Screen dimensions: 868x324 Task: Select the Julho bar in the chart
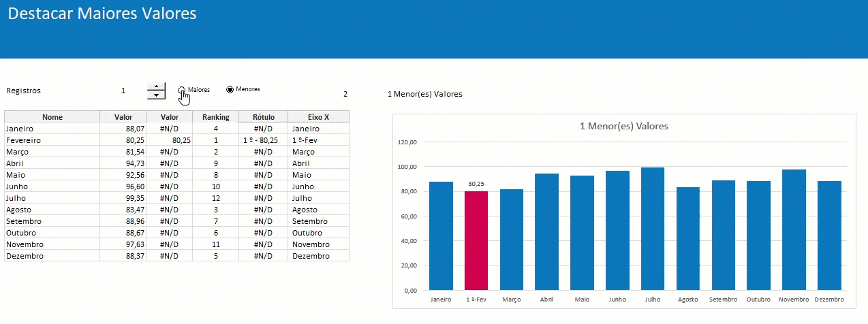tap(653, 229)
